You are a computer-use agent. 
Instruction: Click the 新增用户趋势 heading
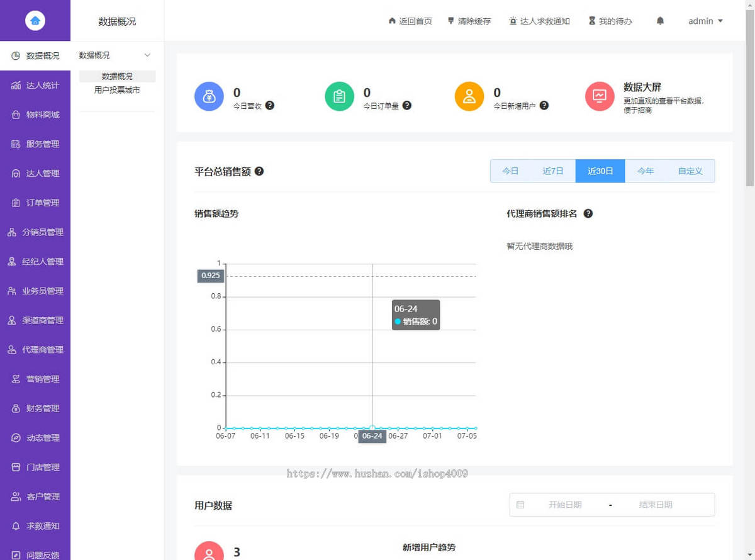coord(429,547)
